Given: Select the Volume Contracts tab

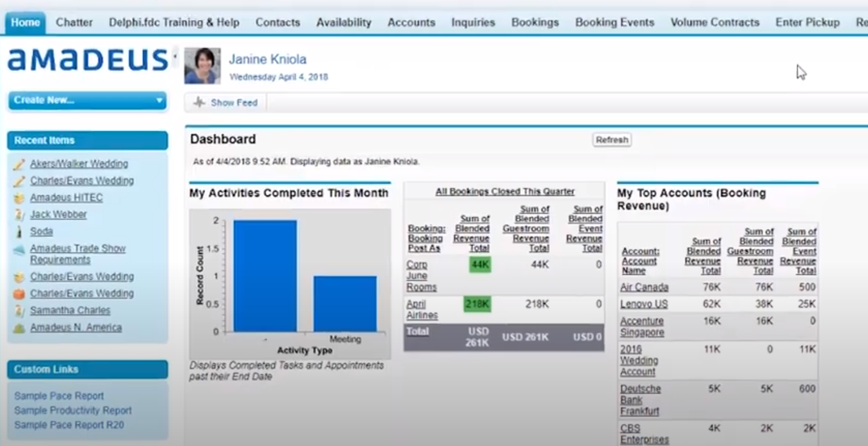Looking at the screenshot, I should (715, 22).
